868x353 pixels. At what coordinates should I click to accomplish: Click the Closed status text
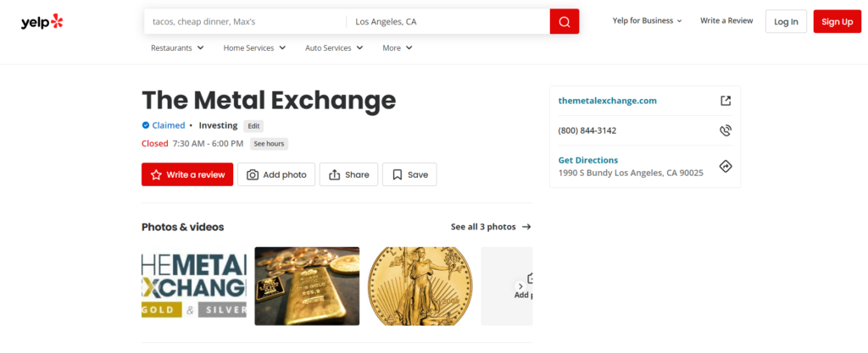coord(155,144)
